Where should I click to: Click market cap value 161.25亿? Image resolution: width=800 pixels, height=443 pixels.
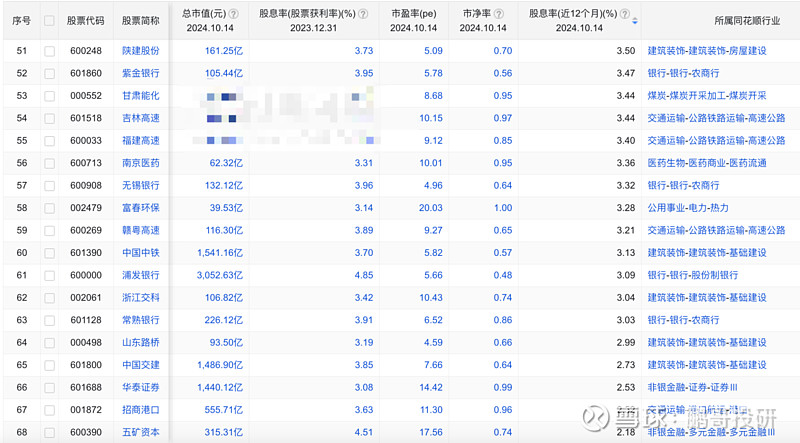pos(224,51)
